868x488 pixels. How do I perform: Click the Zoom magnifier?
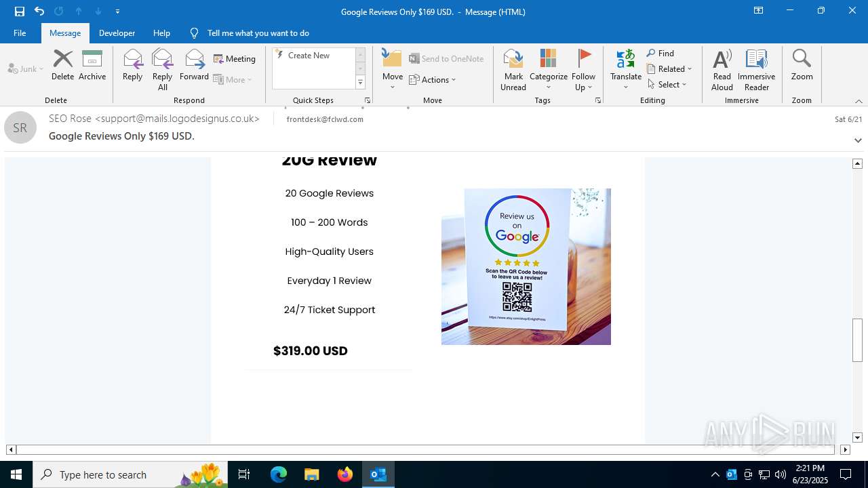coord(802,66)
